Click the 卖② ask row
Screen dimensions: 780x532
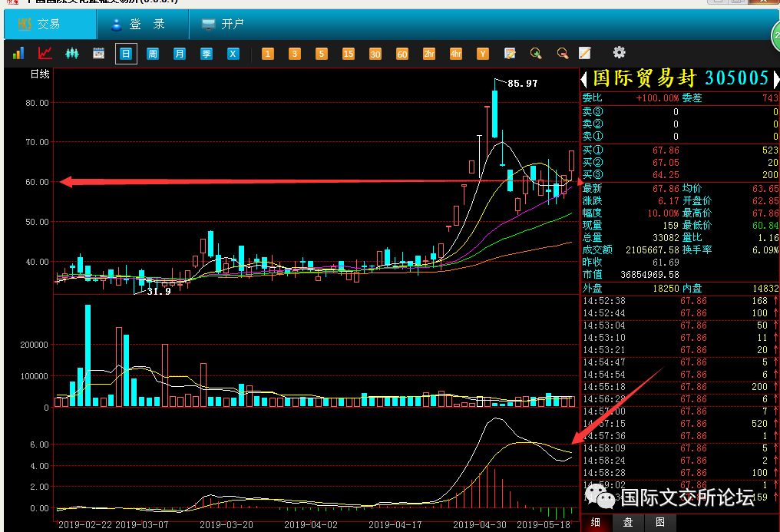point(679,124)
